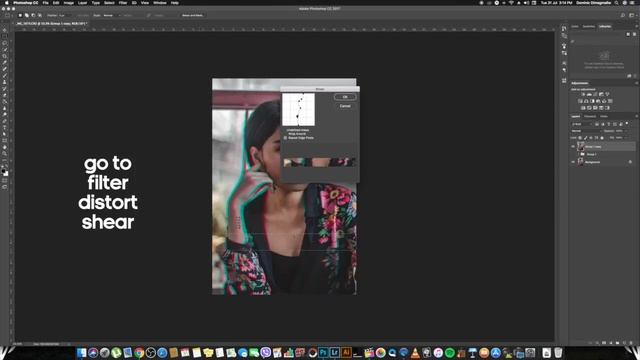Open the Adjustments panel menu
Image resolution: width=640 pixels, height=360 pixels.
pyautogui.click(x=636, y=83)
